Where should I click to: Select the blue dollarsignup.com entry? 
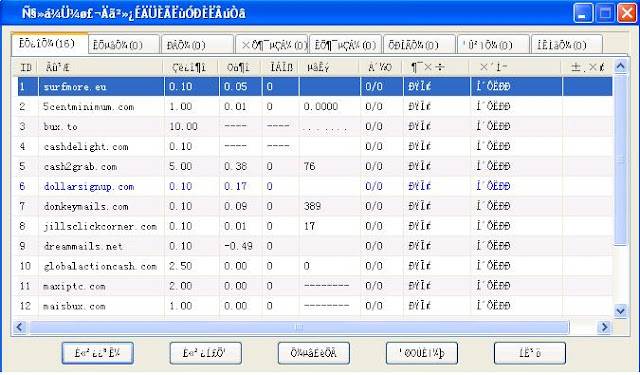(89, 187)
